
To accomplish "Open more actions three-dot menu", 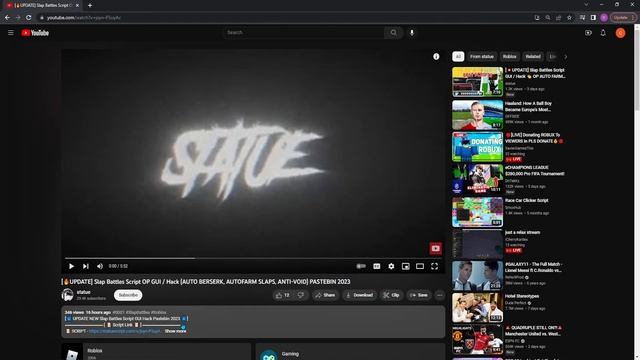I will (x=440, y=295).
